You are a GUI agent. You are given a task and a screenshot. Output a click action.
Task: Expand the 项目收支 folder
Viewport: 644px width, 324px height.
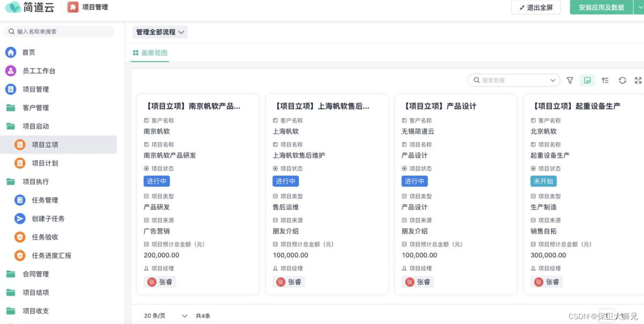36,311
